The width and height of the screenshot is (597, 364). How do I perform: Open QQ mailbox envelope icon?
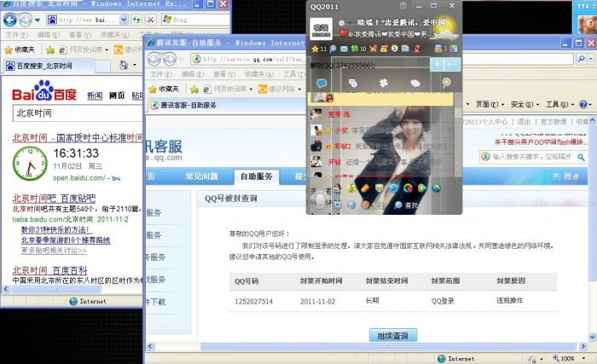click(344, 49)
